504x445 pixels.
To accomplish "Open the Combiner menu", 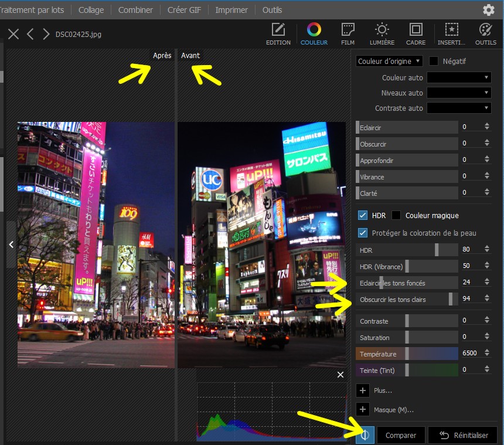I will tap(135, 10).
